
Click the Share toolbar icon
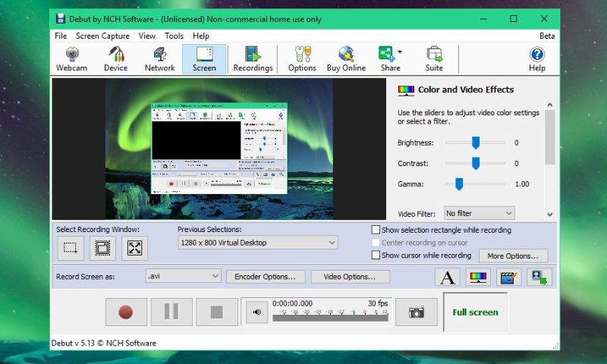click(x=387, y=59)
